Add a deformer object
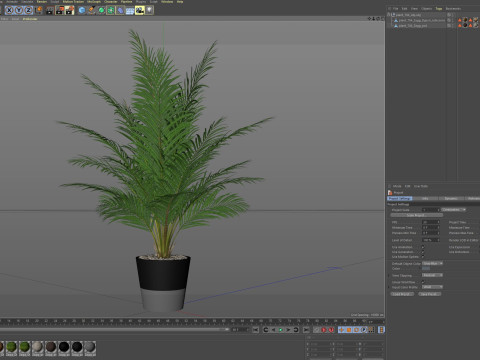480x360 pixels. (x=120, y=10)
